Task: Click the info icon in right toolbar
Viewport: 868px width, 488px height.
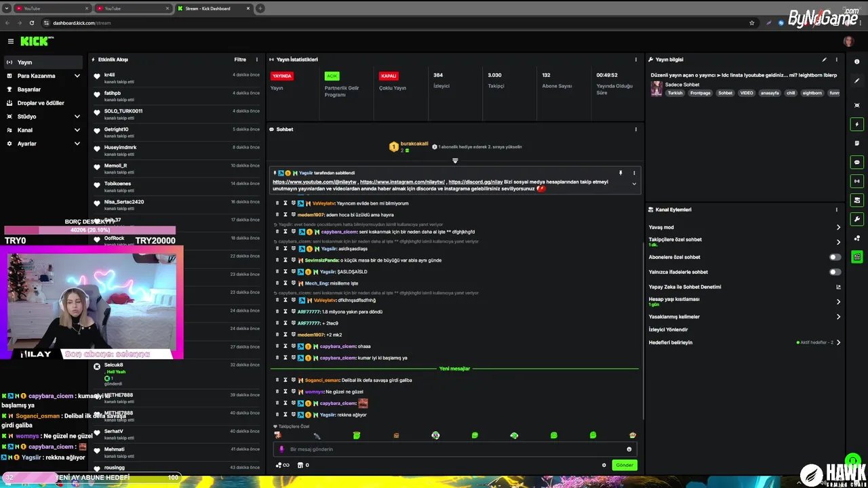Action: 857,62
